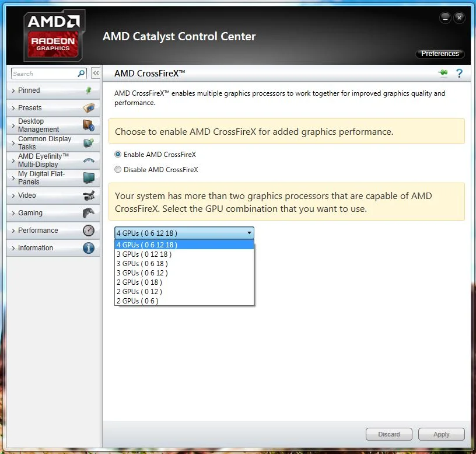
Task: Select Enable AMD CrossFireX radio button
Action: [x=118, y=154]
